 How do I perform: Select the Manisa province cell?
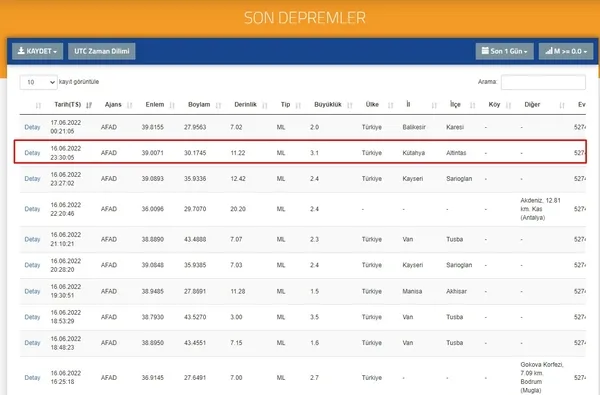point(412,291)
